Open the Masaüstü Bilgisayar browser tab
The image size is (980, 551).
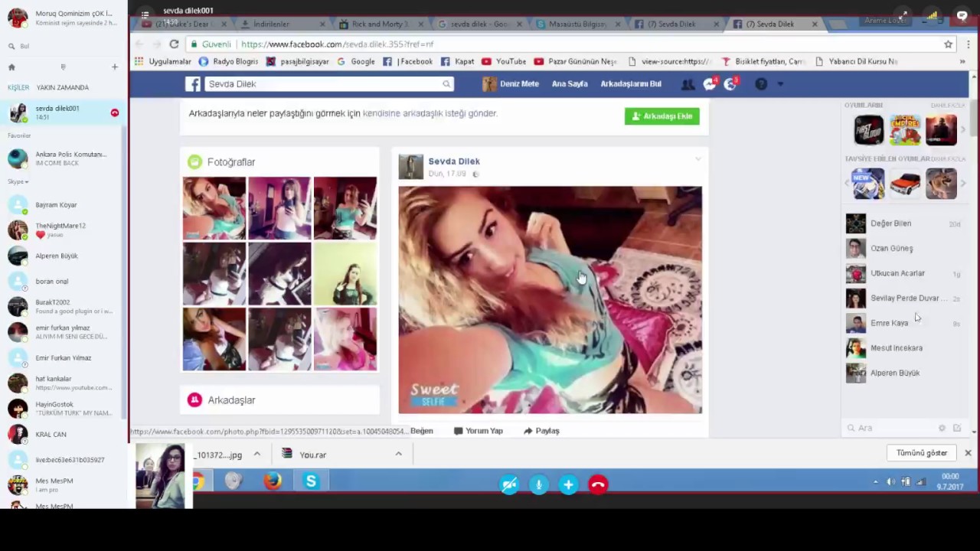[x=578, y=24]
